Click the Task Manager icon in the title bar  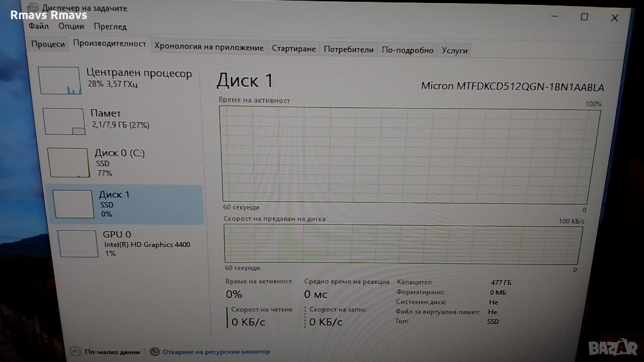(33, 8)
